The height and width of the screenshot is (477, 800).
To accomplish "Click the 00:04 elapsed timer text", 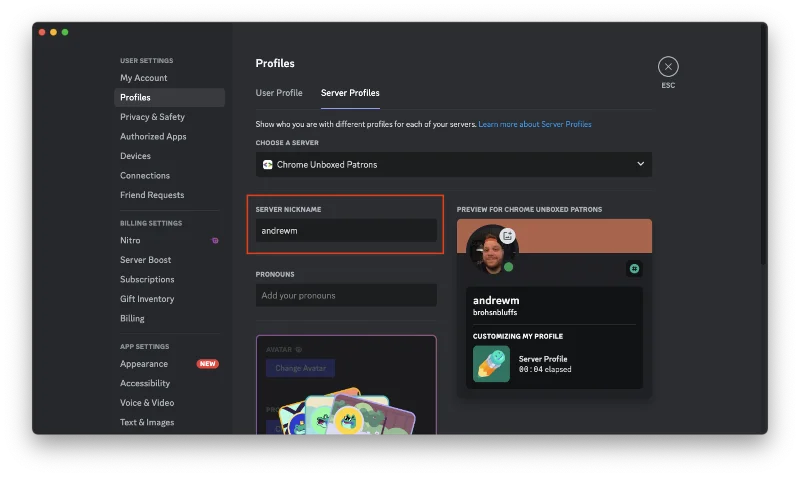I will coord(545,369).
